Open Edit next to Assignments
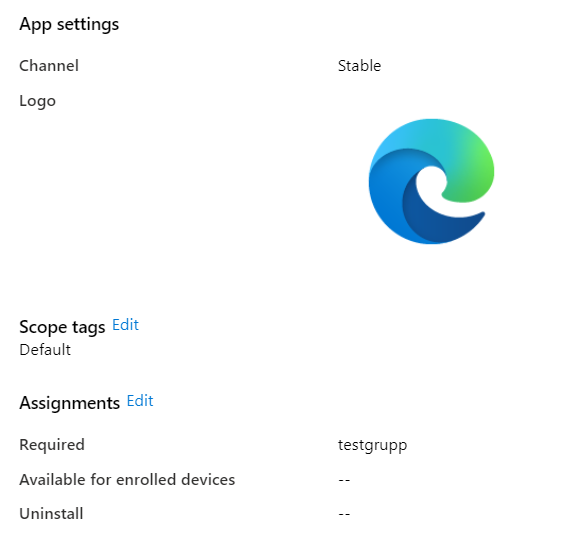Screen dimensions: 563x556 tap(140, 401)
